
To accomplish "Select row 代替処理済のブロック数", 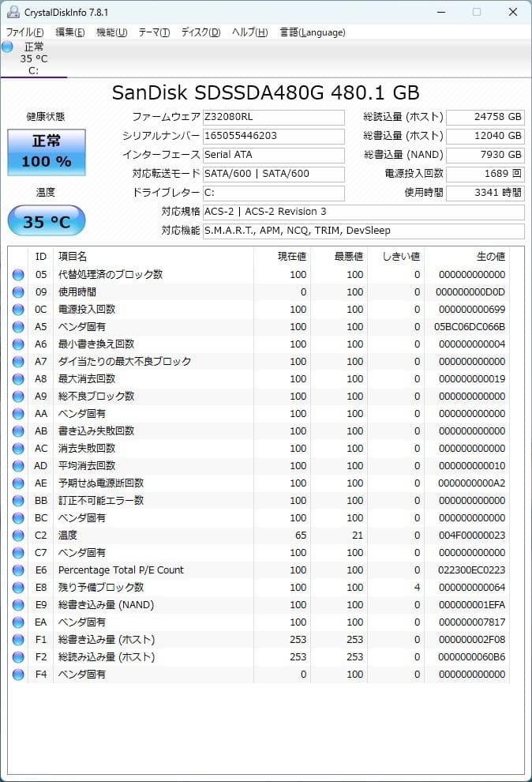I will 259,275.
